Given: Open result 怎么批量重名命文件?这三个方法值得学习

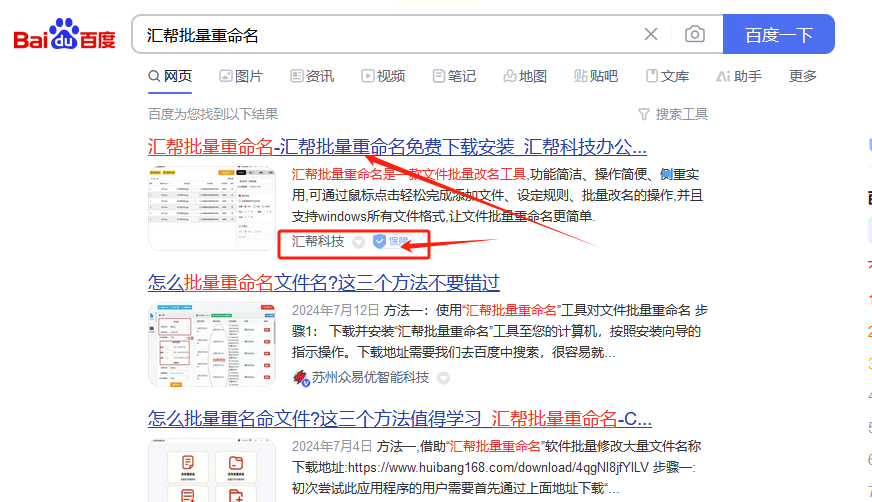Looking at the screenshot, I should pos(400,419).
